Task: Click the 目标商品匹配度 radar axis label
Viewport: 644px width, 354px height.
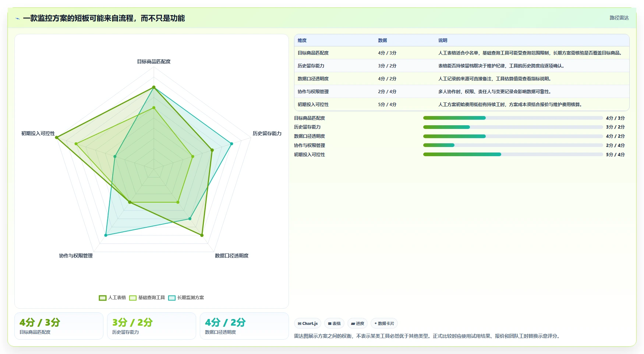Action: coord(154,62)
